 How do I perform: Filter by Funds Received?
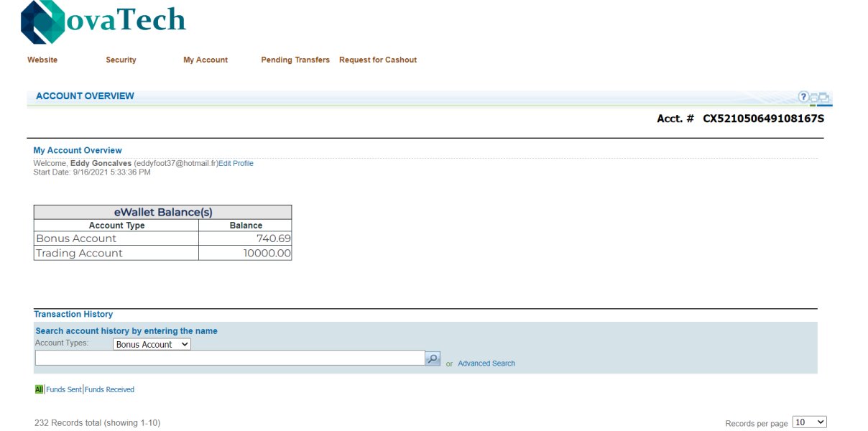tap(109, 389)
